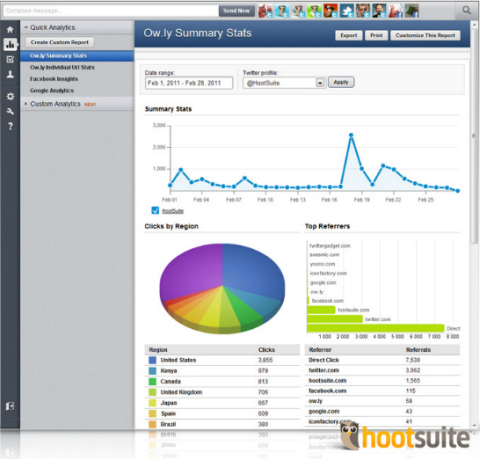Click the Export button
Image resolution: width=480 pixels, height=459 pixels.
349,35
